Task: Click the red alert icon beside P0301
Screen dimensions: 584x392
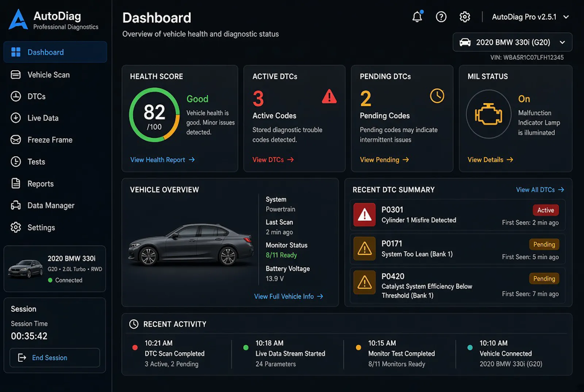Action: click(x=364, y=215)
